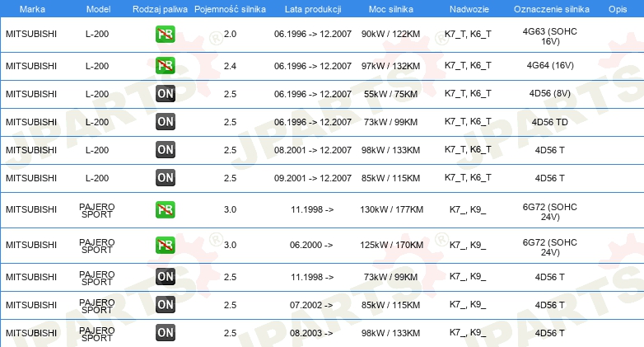
Task: Select the Nadwozie column header
Action: tap(469, 9)
